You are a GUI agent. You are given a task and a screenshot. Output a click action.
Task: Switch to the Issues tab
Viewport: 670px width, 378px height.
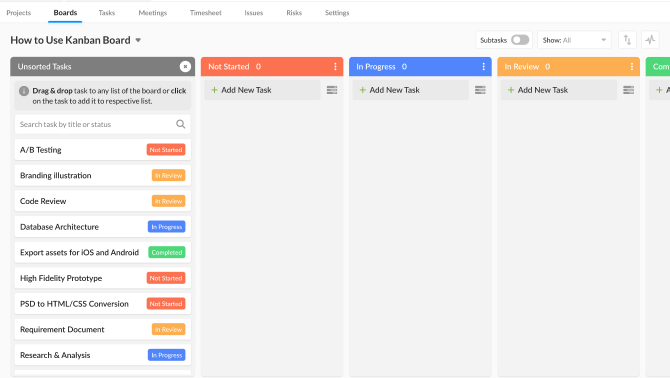coord(254,13)
